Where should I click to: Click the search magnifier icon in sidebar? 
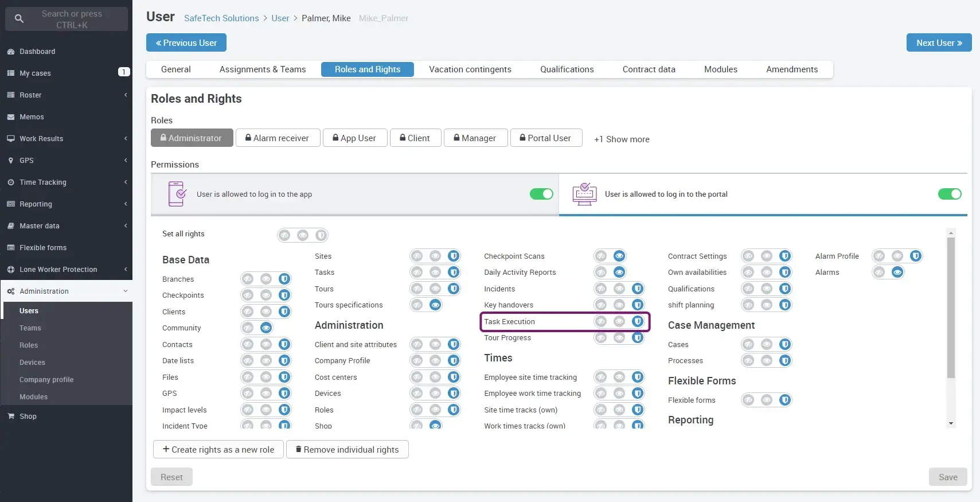[x=19, y=19]
